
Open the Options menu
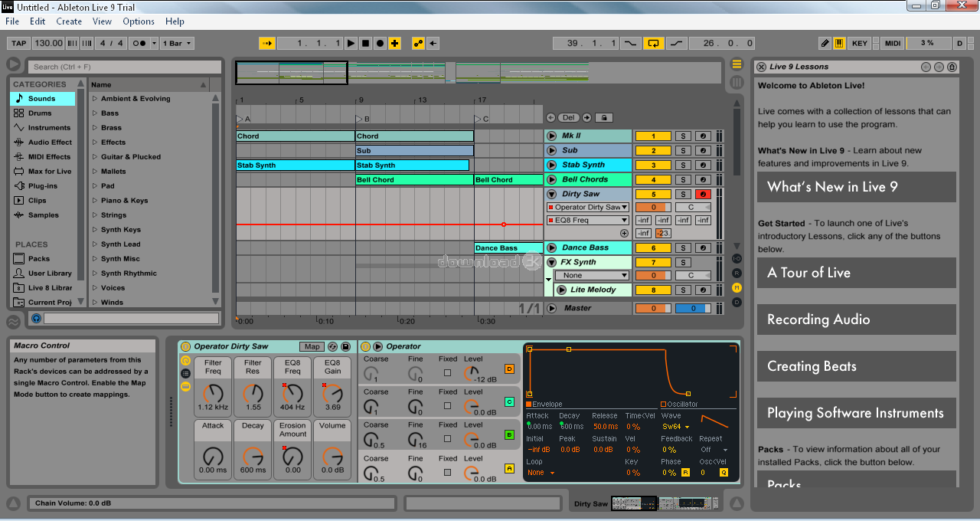coord(139,21)
